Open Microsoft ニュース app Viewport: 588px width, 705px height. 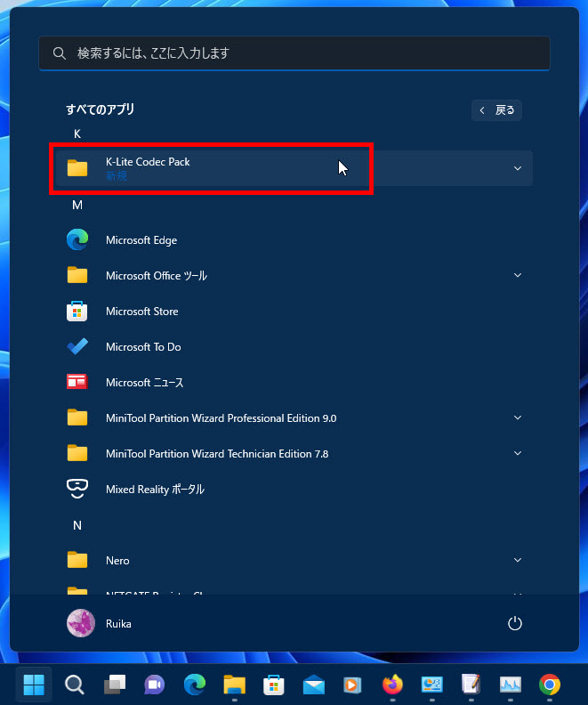(x=144, y=383)
